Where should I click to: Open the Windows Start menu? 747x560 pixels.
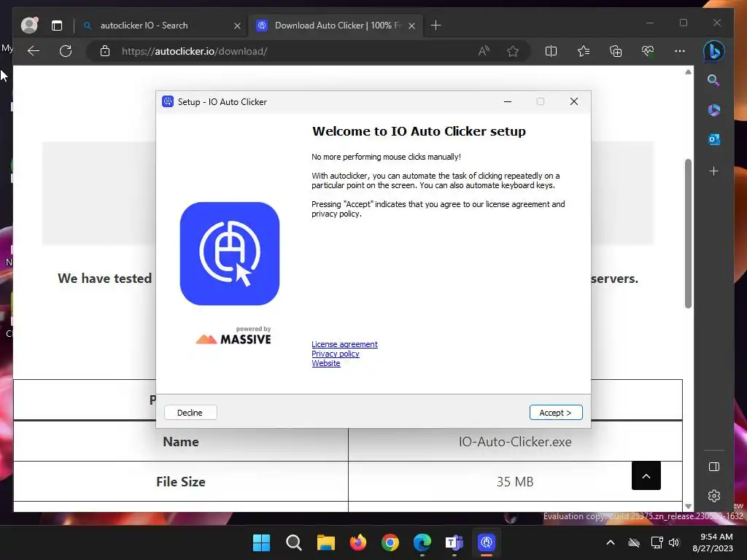pyautogui.click(x=261, y=542)
